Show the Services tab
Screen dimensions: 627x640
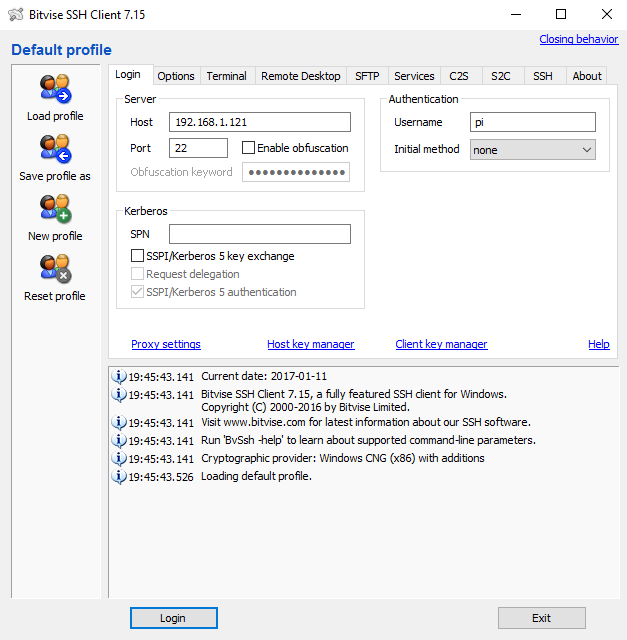point(414,76)
